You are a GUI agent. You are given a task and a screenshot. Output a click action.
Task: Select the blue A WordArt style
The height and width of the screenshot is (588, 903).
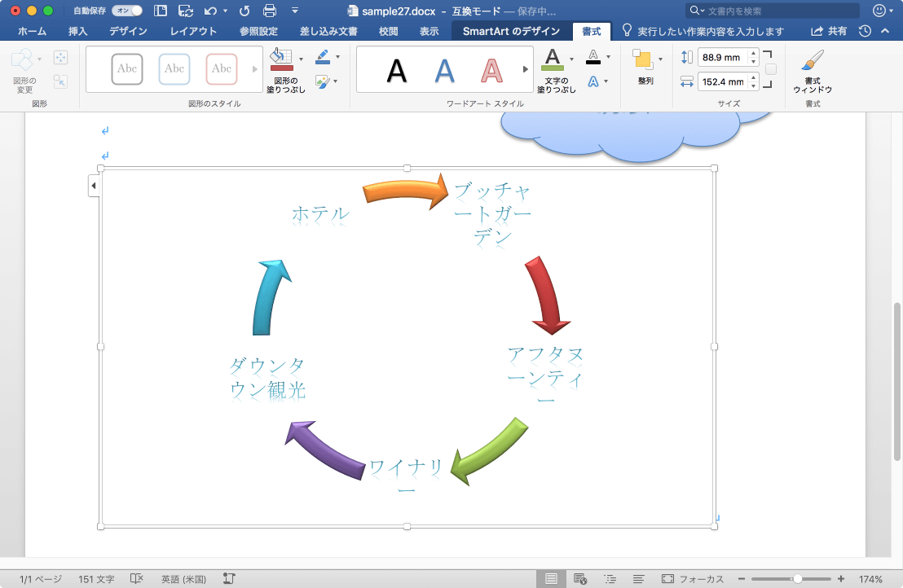pos(444,71)
